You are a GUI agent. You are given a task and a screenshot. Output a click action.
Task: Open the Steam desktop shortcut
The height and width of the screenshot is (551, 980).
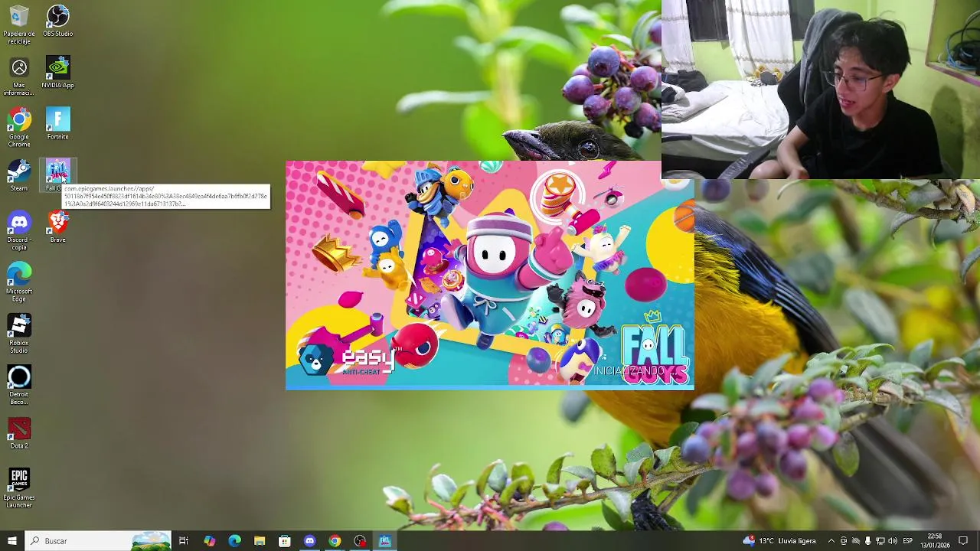pyautogui.click(x=19, y=176)
